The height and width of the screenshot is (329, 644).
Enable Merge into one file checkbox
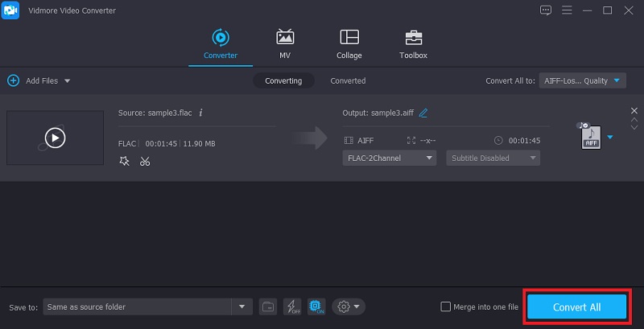[x=446, y=306]
